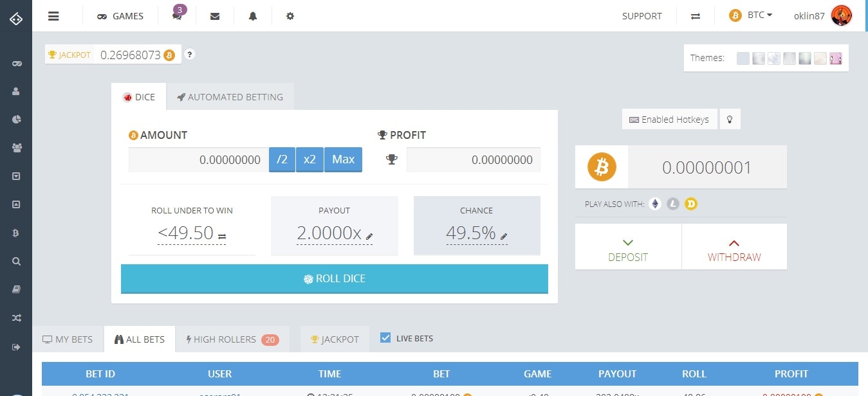Toggle roll under/over swap arrows
The image size is (868, 396).
[222, 237]
